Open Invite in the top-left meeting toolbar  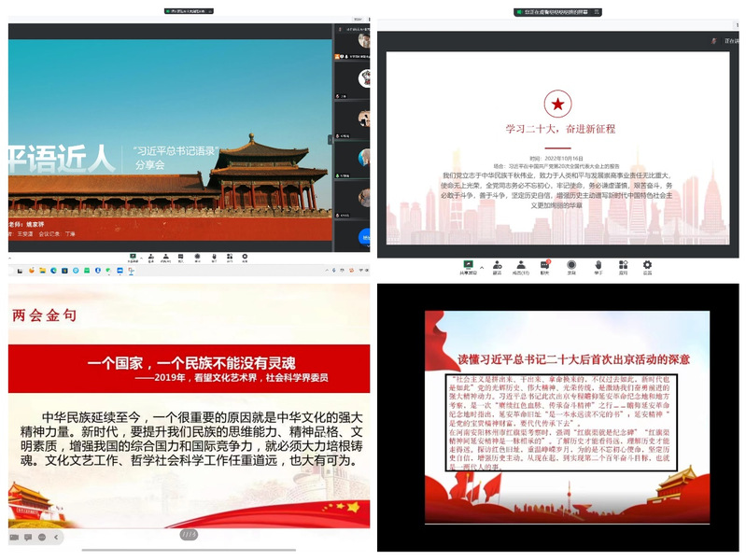(x=150, y=256)
